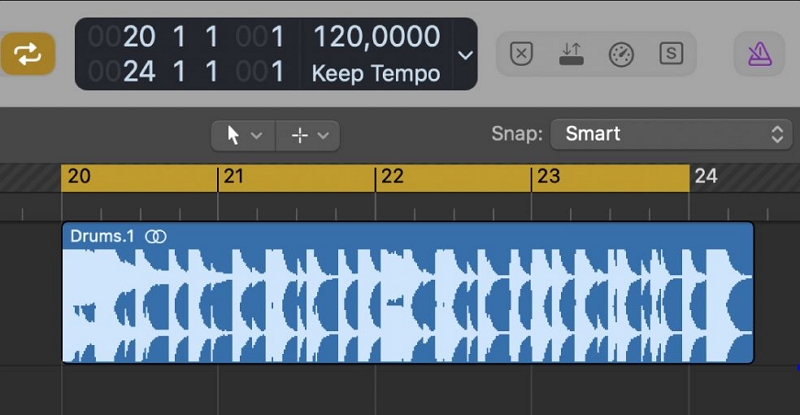This screenshot has height=415, width=800.
Task: Click bar 23 on the ruler
Action: click(548, 176)
